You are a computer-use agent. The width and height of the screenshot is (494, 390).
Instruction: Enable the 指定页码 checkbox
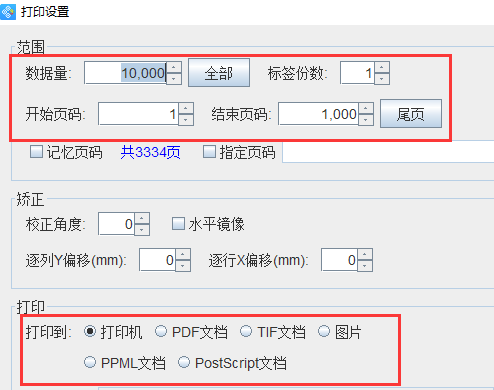209,152
